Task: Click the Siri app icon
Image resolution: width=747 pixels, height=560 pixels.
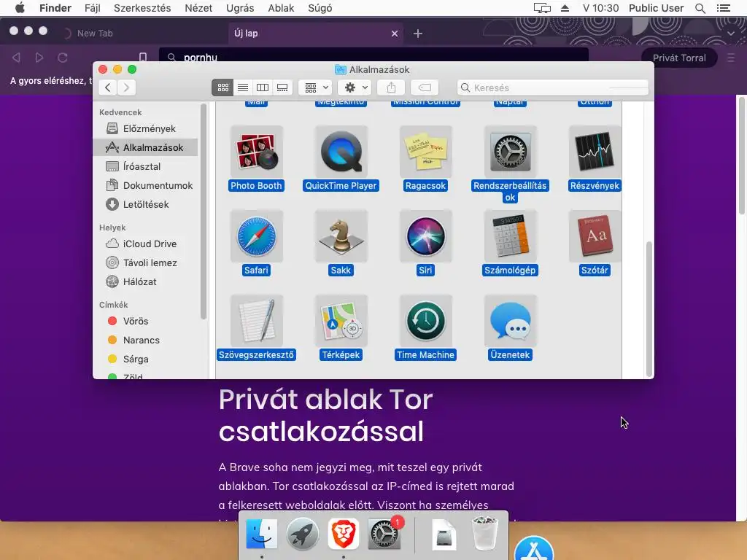Action: [x=425, y=236]
